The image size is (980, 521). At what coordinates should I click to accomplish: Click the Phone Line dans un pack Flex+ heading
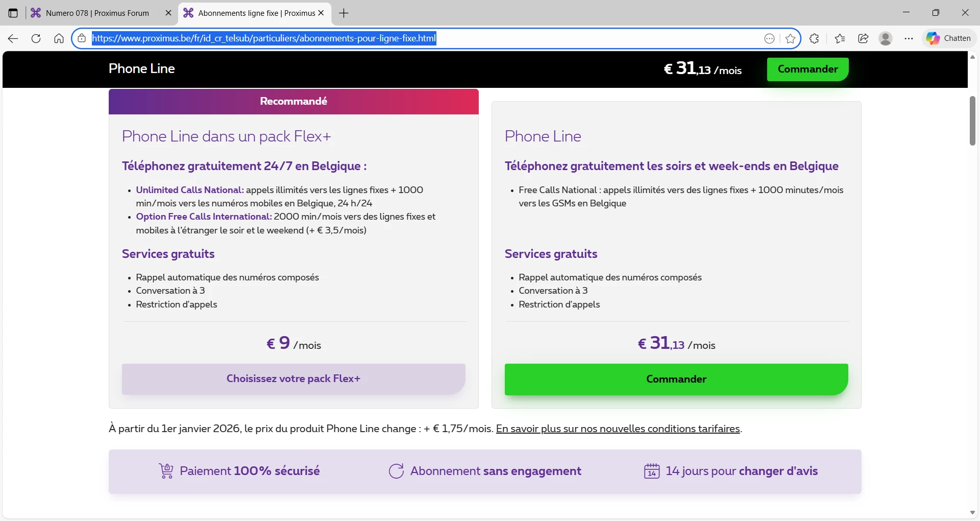pos(227,136)
